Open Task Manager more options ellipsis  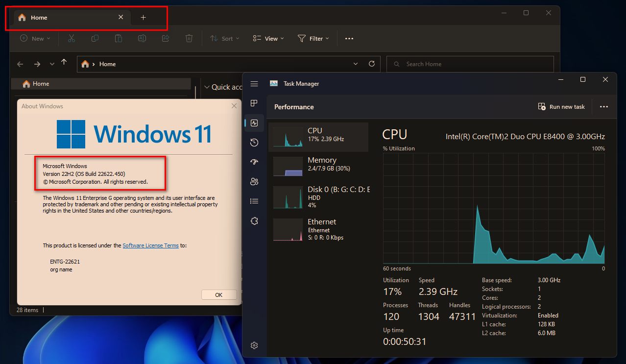pyautogui.click(x=604, y=107)
